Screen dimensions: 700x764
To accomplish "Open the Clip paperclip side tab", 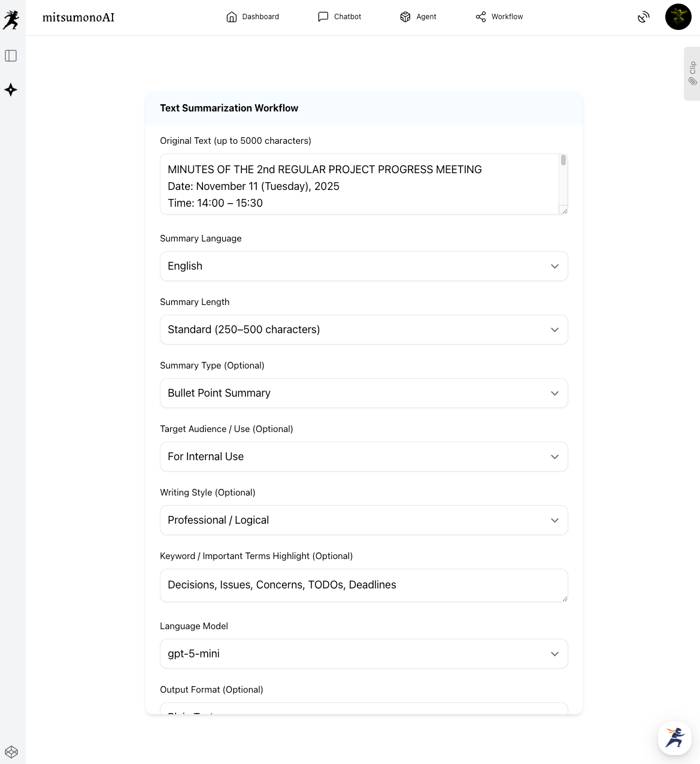I will pos(692,74).
